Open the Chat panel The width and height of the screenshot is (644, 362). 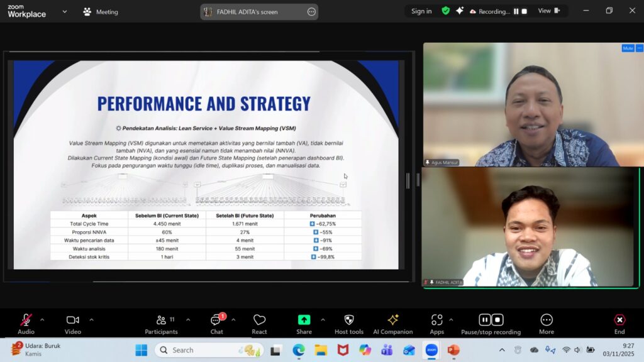(x=216, y=321)
